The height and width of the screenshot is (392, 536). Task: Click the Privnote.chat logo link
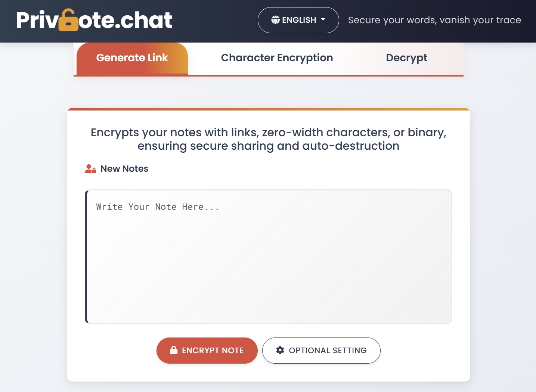94,20
